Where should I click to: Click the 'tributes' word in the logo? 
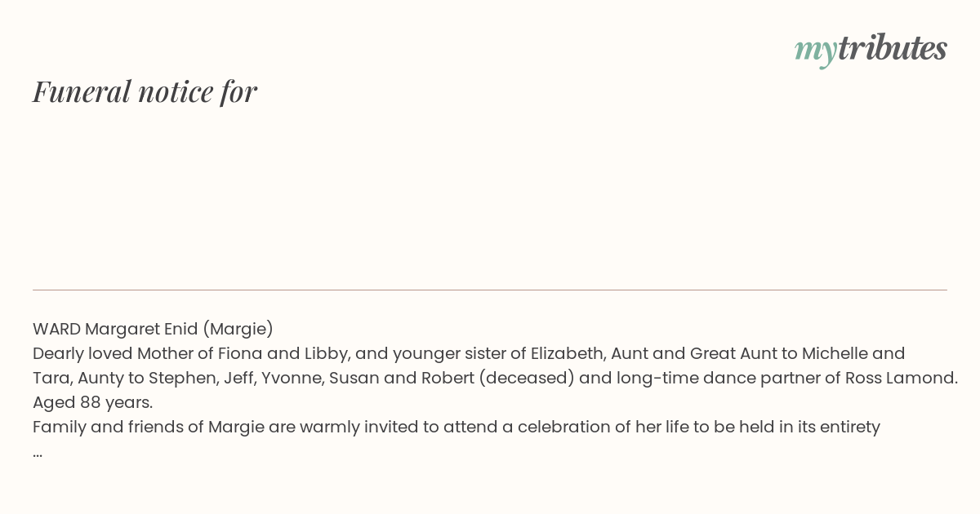click(892, 48)
